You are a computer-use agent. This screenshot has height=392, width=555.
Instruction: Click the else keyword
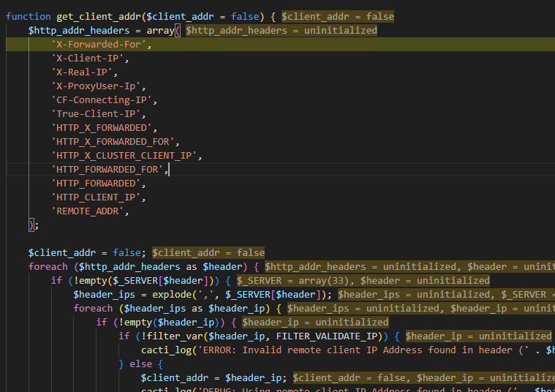coord(141,364)
